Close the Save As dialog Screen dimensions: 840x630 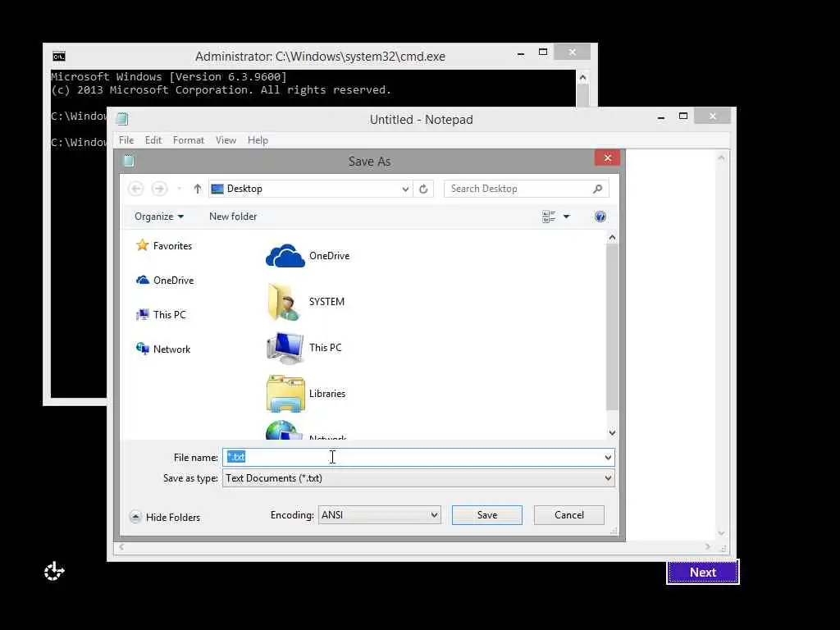pos(608,157)
